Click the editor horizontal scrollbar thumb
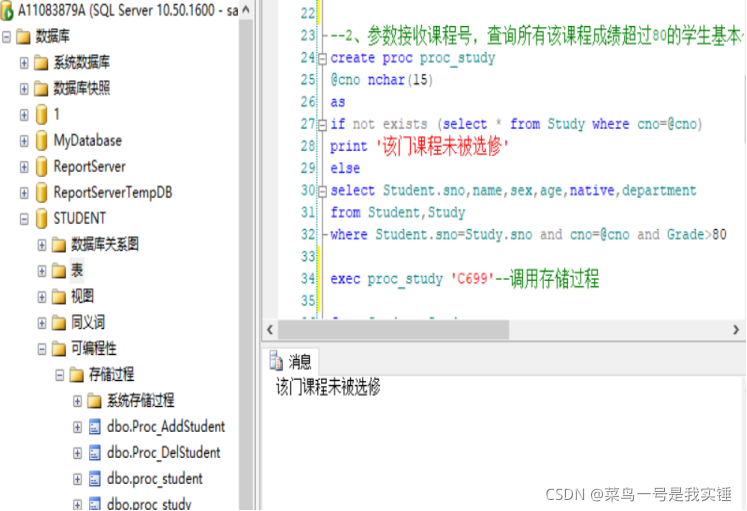 tap(394, 330)
